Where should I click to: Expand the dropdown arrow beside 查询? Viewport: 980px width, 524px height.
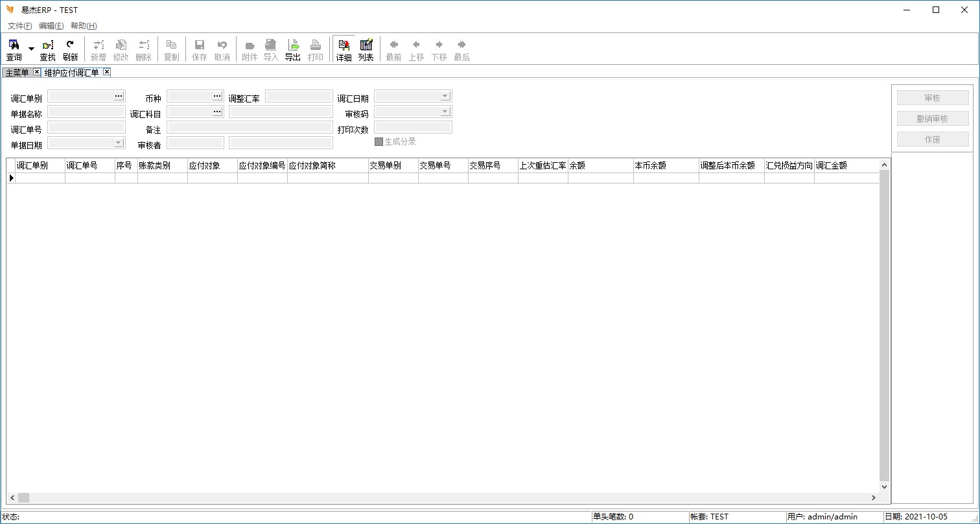(31, 49)
